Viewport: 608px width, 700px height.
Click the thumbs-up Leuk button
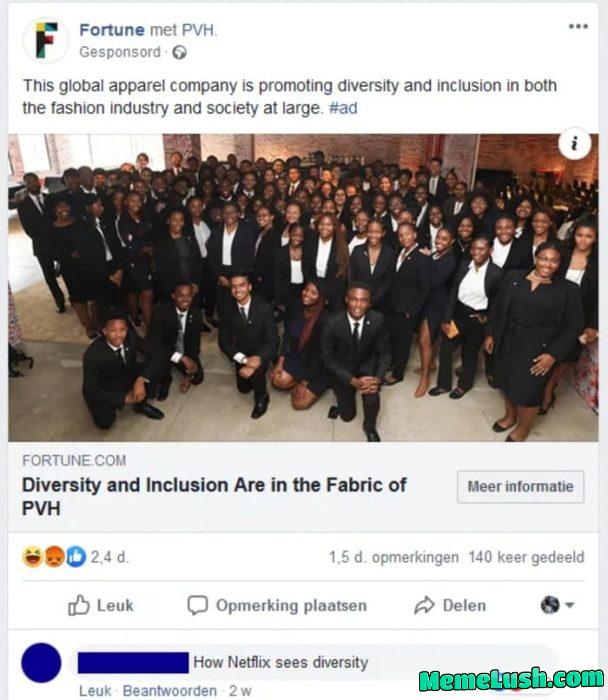click(100, 605)
